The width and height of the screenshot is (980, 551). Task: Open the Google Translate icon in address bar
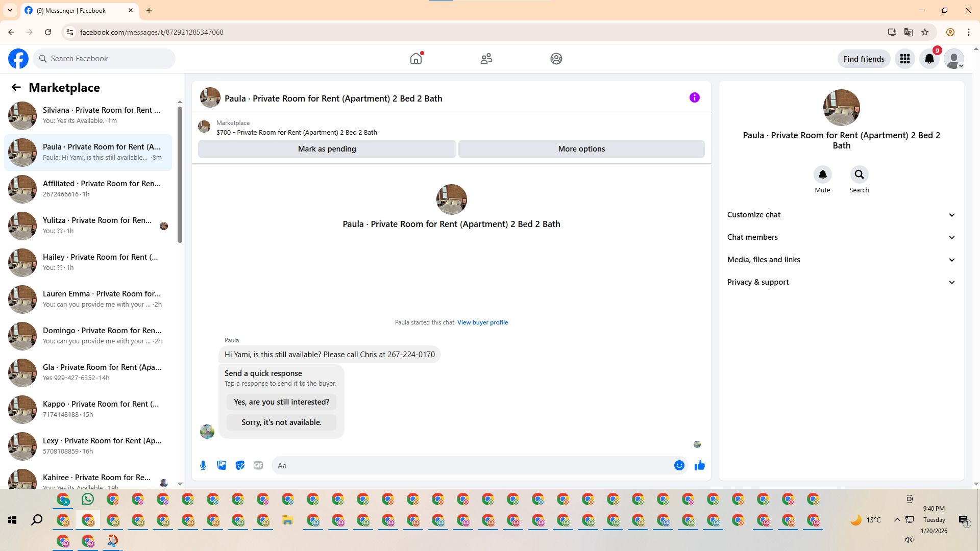click(x=909, y=32)
